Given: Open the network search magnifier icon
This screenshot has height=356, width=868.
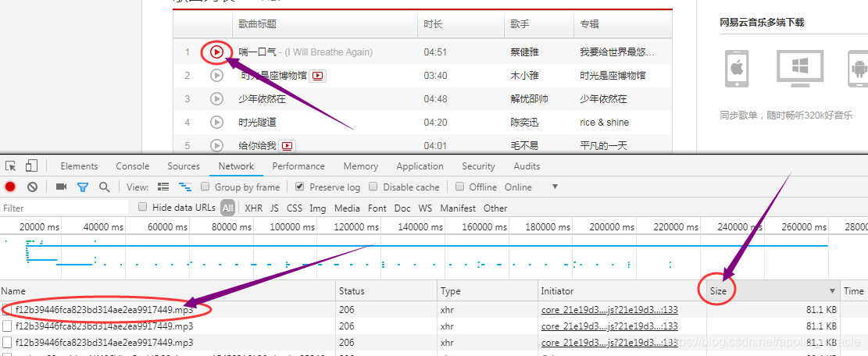Looking at the screenshot, I should 104,187.
